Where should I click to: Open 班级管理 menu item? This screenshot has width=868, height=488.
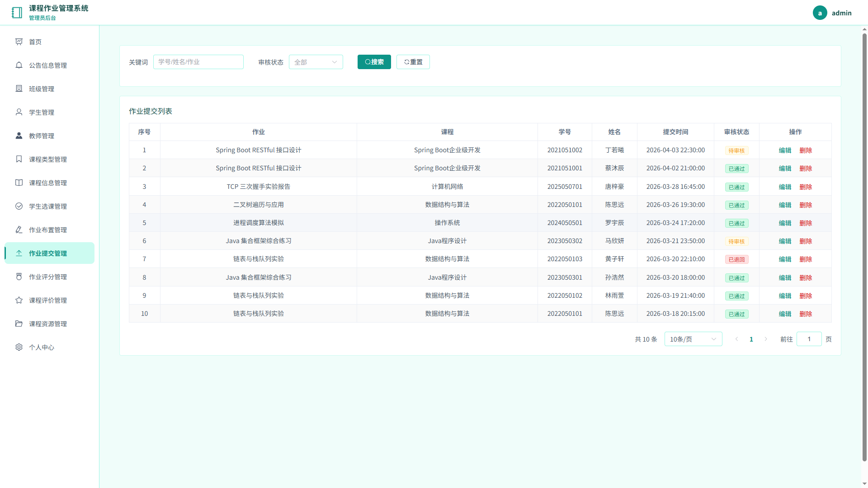click(x=49, y=89)
